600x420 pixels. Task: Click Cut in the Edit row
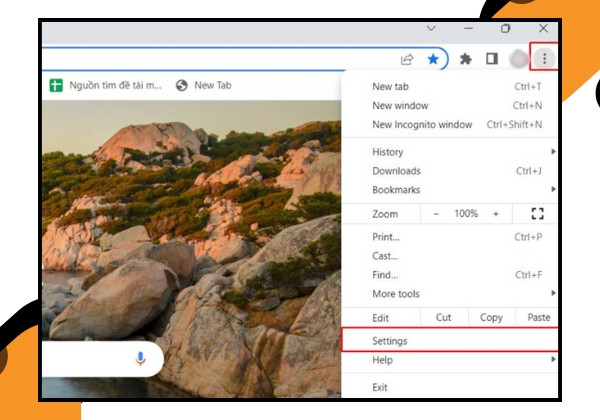[444, 317]
